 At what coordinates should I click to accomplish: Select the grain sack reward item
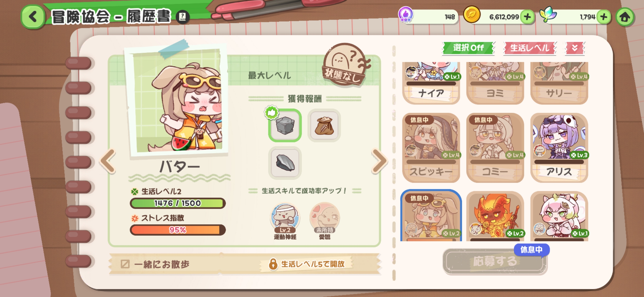(x=324, y=125)
